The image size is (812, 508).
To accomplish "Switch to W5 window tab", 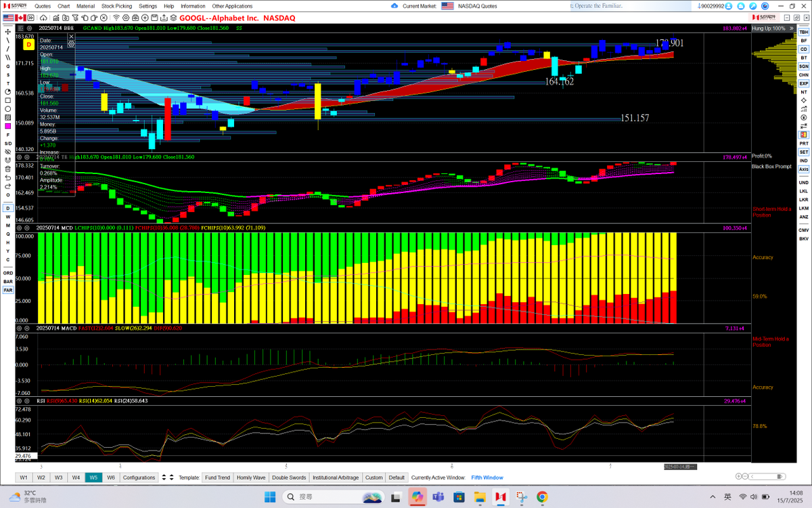I will point(93,478).
